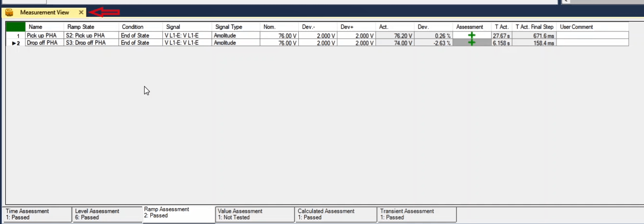Select the Value Assessment tab
This screenshot has width=644, height=224.
click(254, 214)
